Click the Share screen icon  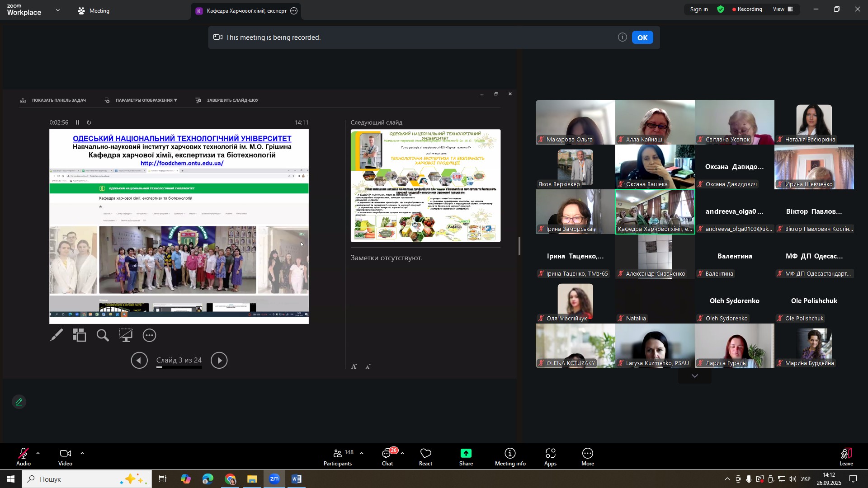(x=466, y=454)
